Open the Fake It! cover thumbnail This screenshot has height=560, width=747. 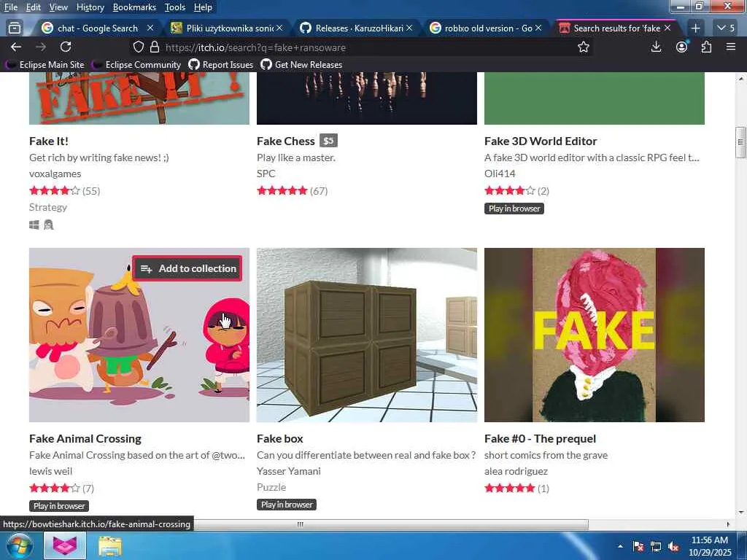coord(139,98)
